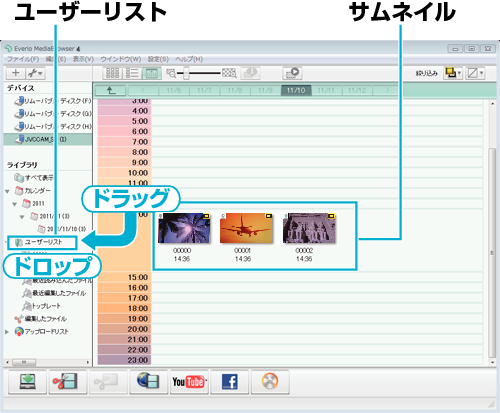
Task: Select the palm tree thumbnail 00000
Action: 184,228
